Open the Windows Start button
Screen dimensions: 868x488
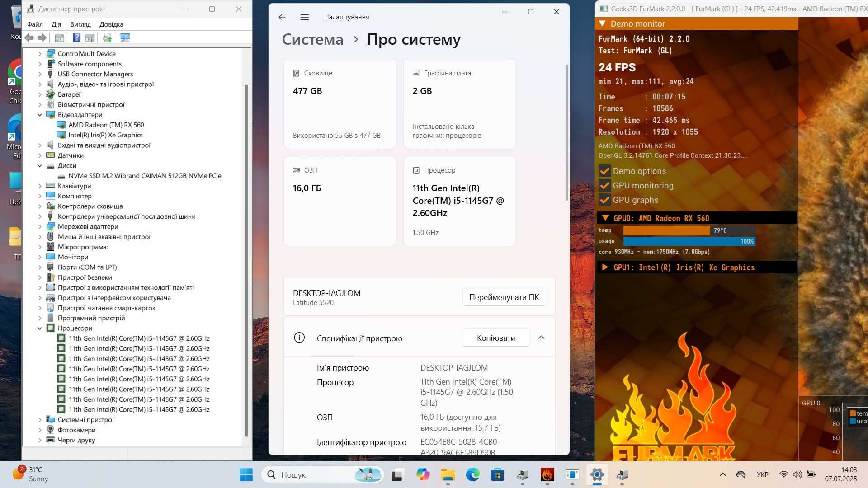pos(246,474)
